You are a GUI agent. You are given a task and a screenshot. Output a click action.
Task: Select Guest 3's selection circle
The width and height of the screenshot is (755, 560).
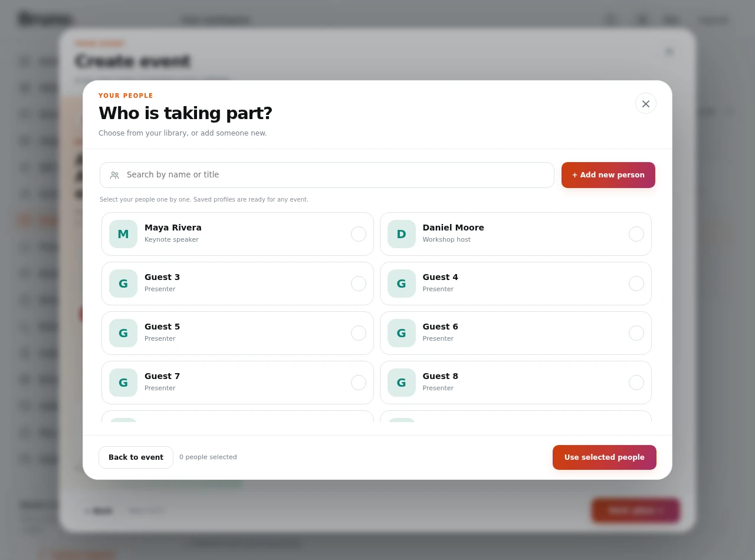359,284
